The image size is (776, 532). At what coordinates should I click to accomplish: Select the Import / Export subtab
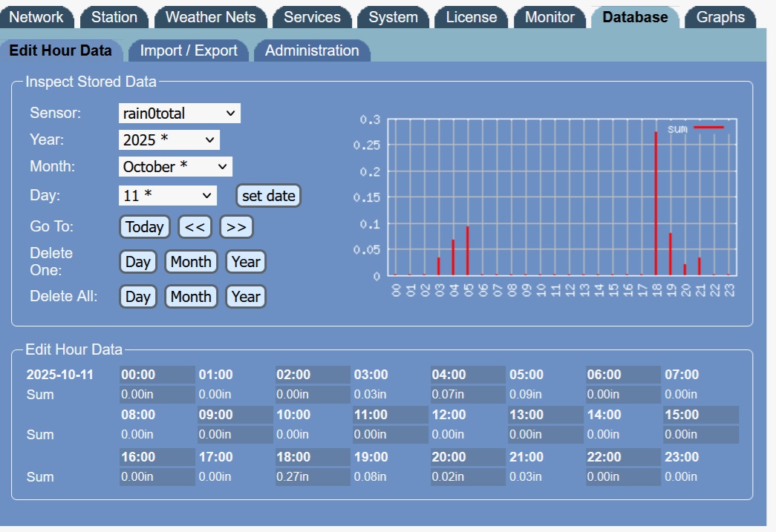click(189, 50)
